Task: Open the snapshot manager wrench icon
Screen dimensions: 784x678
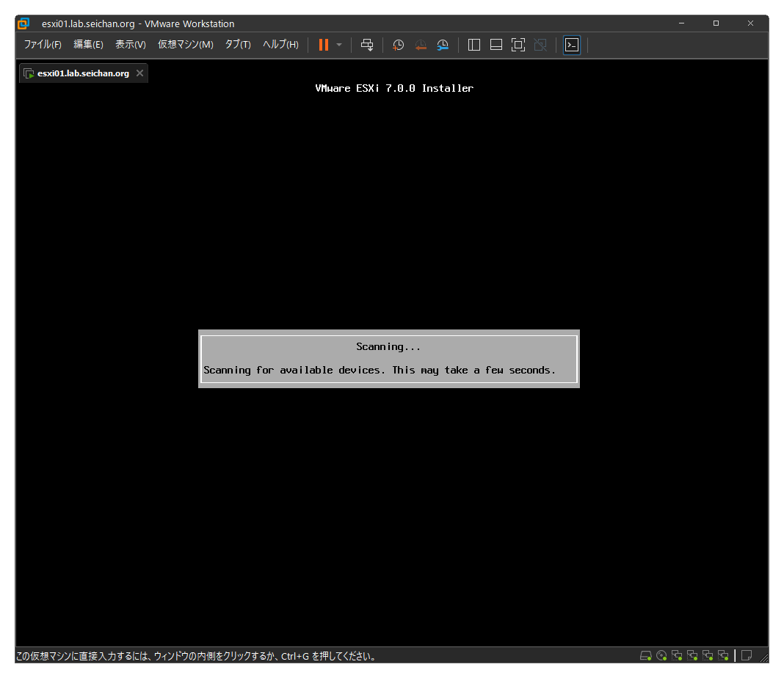Action: pos(443,45)
